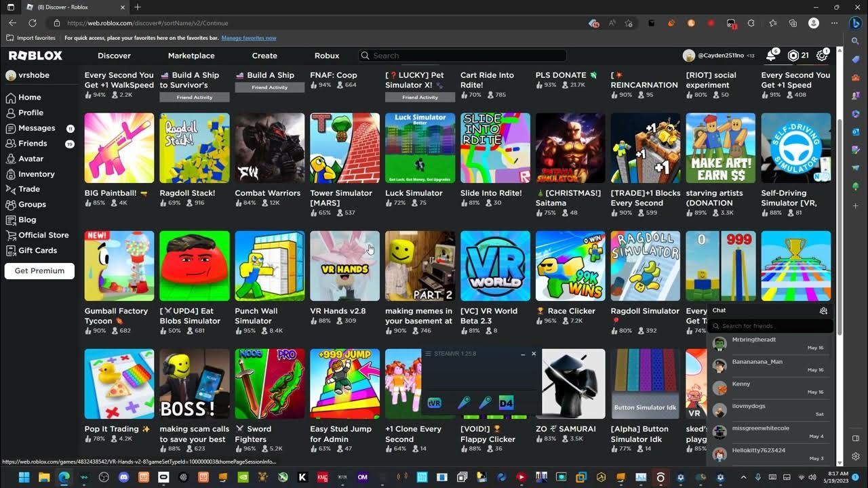Open Profile in sidebar
This screenshot has height=488, width=868.
click(x=25, y=113)
